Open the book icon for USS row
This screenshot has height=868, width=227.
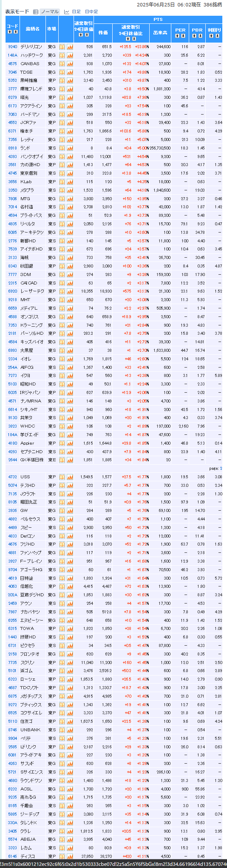62,477
